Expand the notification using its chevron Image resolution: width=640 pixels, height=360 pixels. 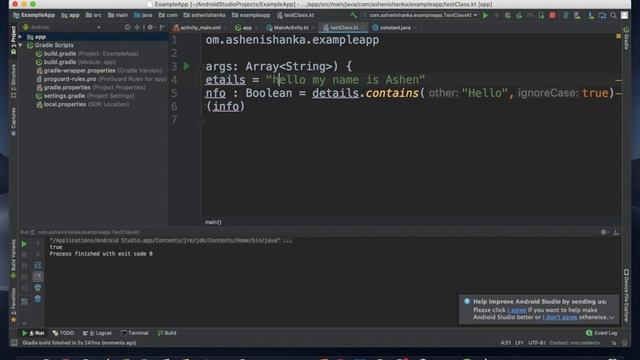coord(611,318)
